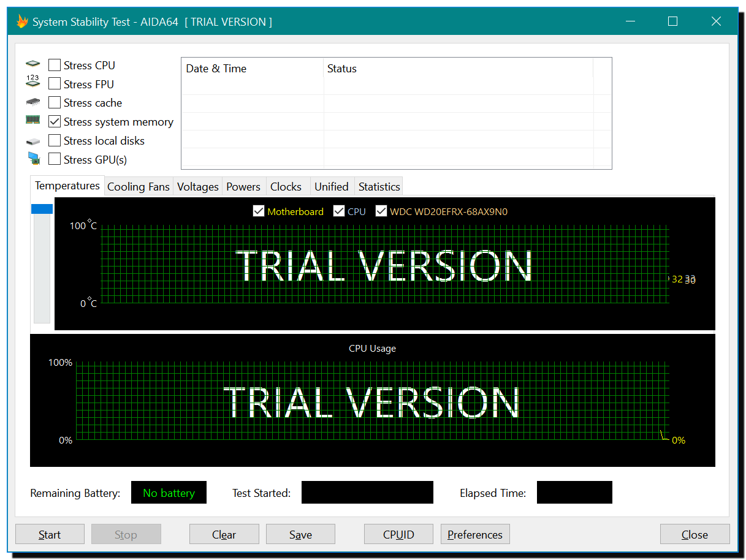
Task: Enable the Stress local disks checkbox
Action: (55, 140)
